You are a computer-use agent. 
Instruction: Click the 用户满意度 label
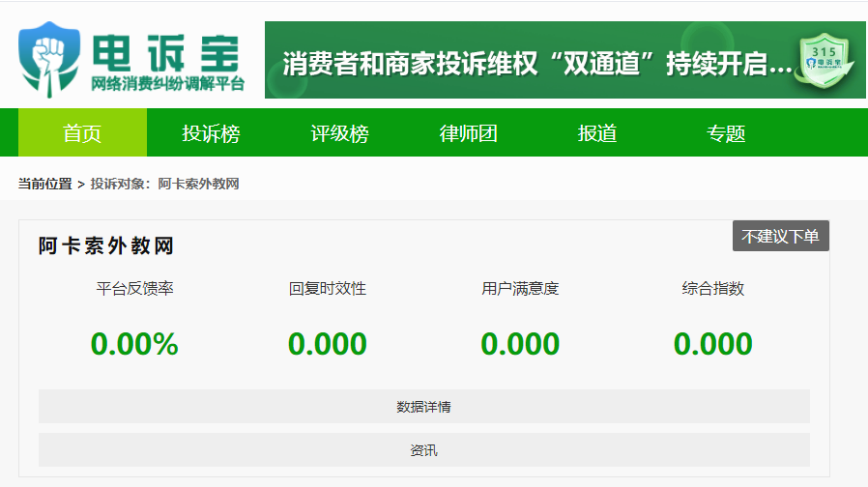click(520, 288)
